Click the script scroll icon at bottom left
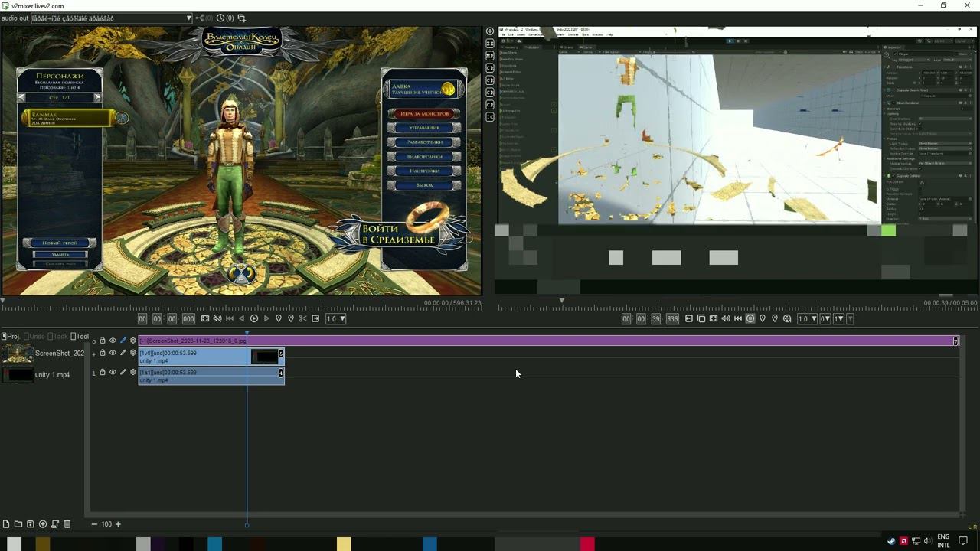This screenshot has height=551, width=980. coord(55,524)
